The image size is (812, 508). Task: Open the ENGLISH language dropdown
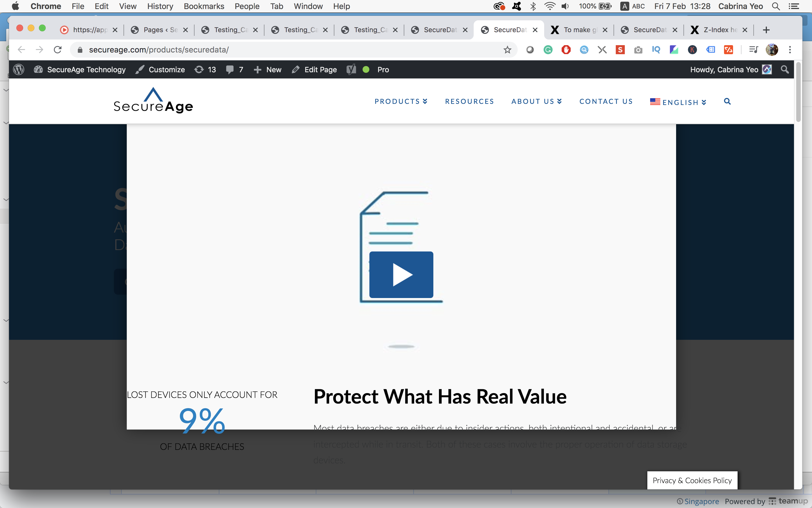[x=678, y=102]
